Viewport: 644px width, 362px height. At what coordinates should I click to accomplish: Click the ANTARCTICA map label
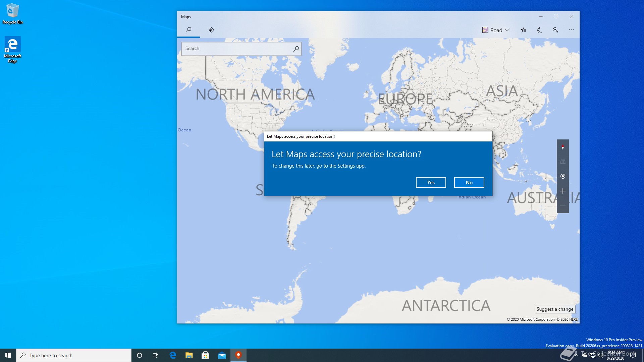[446, 305]
